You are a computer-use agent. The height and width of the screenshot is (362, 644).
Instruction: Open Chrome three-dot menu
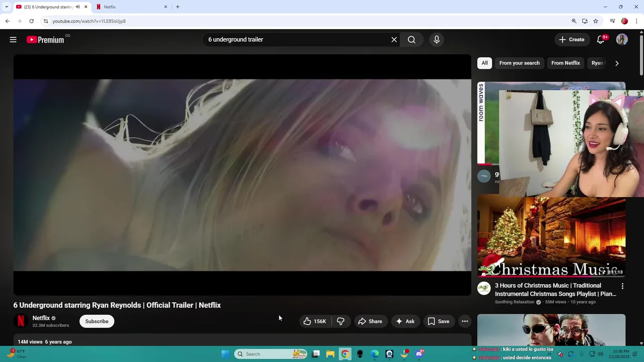[636, 21]
